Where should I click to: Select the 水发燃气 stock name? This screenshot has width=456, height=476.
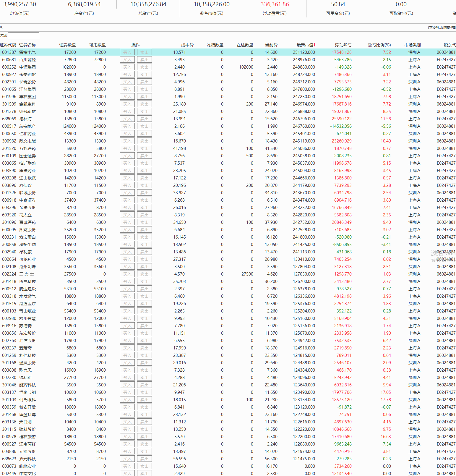[x=27, y=296]
